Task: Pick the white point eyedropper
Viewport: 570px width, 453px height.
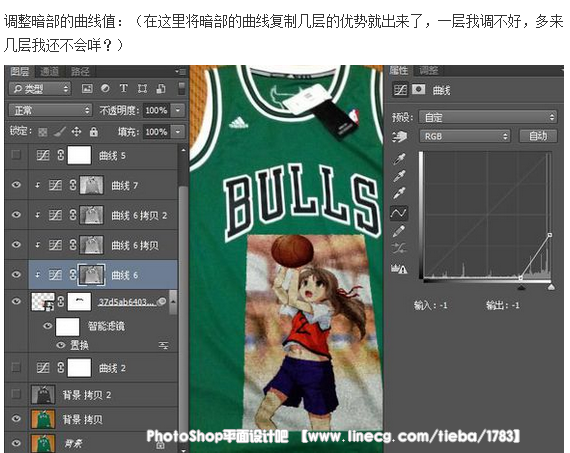Action: tap(399, 194)
